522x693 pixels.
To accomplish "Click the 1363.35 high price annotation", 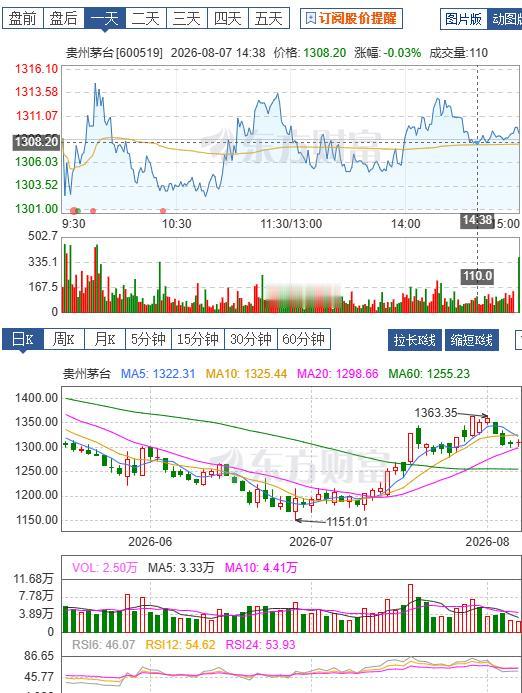I will pos(435,413).
